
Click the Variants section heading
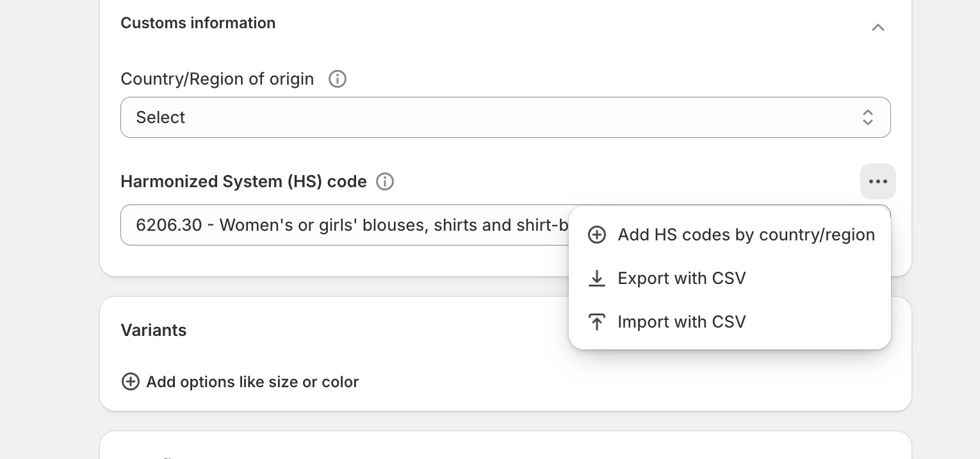pos(154,330)
